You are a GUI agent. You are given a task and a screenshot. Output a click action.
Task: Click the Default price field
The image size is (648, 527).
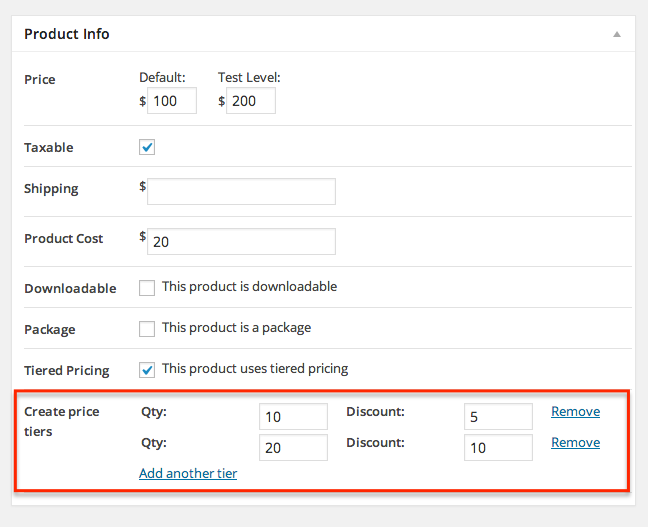click(x=172, y=100)
